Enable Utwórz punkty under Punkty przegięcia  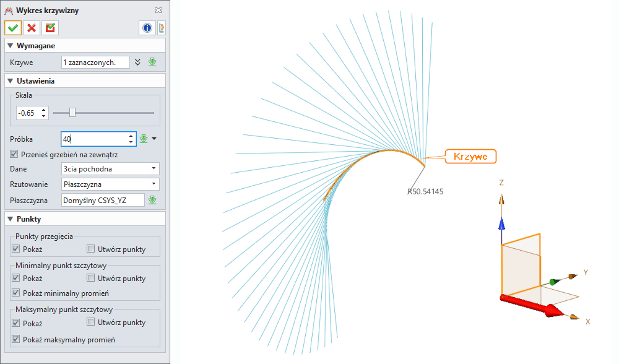click(x=91, y=249)
